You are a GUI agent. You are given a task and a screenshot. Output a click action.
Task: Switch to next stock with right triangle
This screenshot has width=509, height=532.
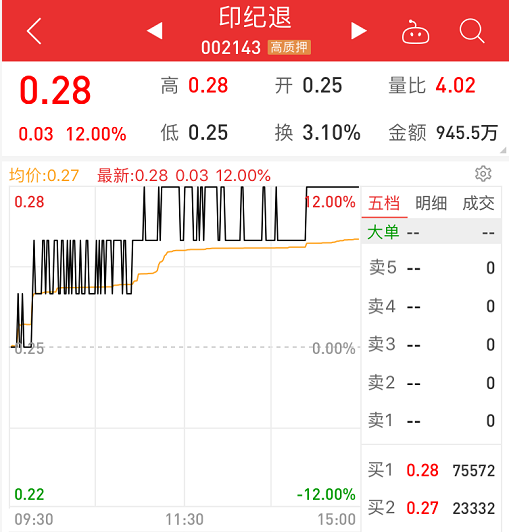pos(359,31)
